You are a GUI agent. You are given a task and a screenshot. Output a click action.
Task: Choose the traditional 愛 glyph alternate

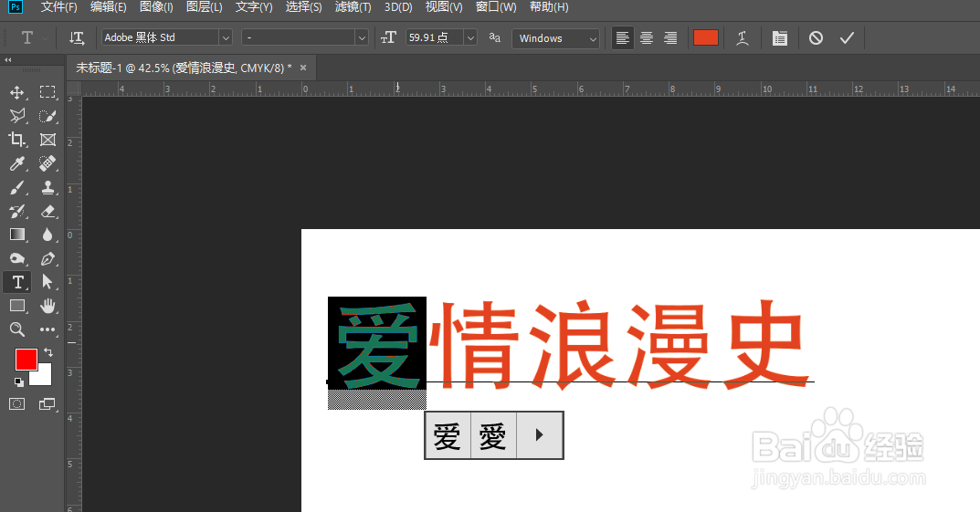point(493,436)
